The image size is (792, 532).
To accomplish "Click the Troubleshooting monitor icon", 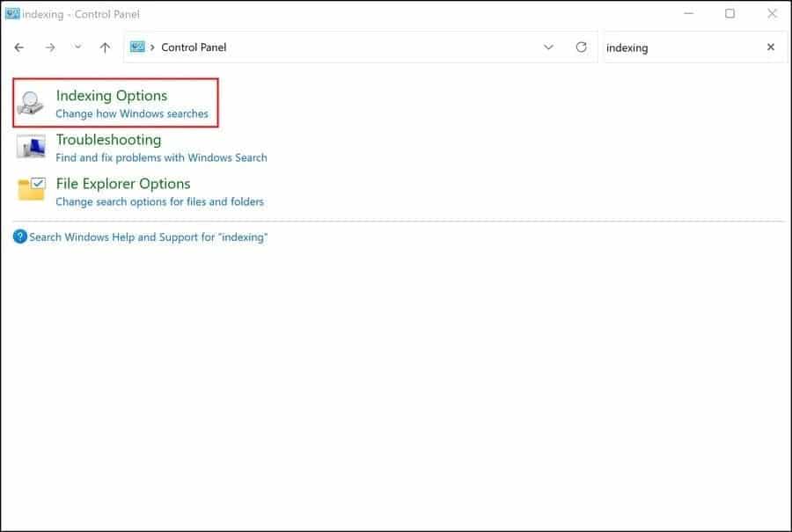I will coord(31,147).
